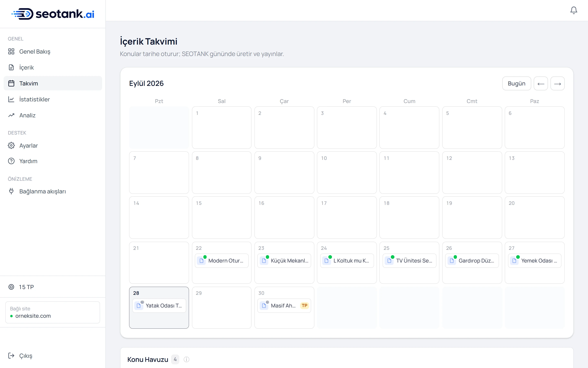
Task: Click the Konu Havuzu info icon
Action: click(186, 359)
